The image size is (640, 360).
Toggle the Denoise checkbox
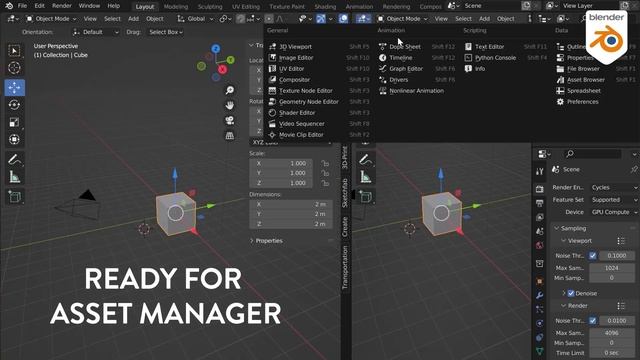571,293
